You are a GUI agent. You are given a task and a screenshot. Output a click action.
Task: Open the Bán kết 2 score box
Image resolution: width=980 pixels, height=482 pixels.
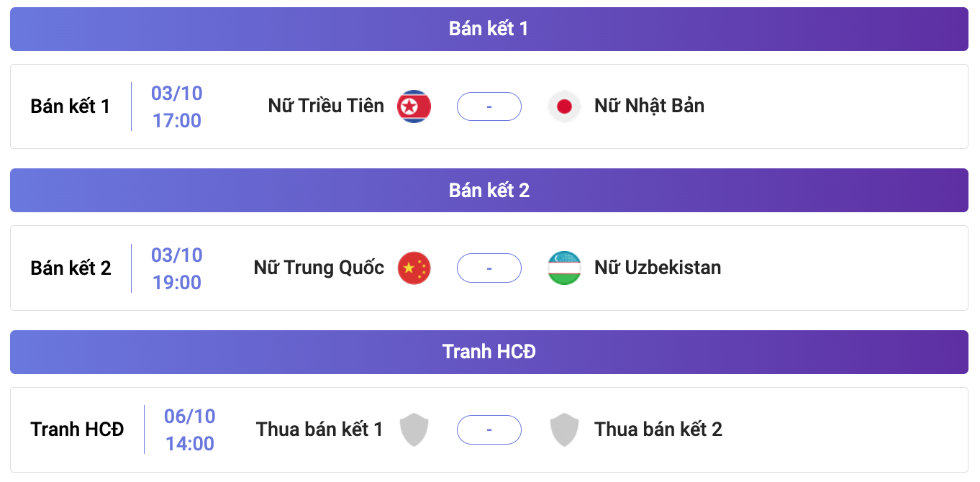[489, 268]
